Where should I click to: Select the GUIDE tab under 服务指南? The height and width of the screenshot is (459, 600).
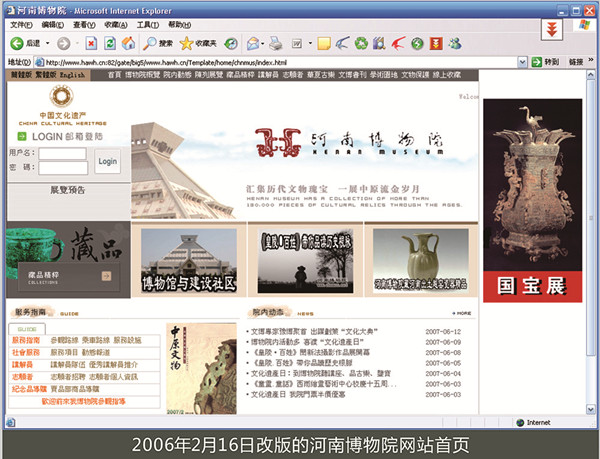(27, 329)
